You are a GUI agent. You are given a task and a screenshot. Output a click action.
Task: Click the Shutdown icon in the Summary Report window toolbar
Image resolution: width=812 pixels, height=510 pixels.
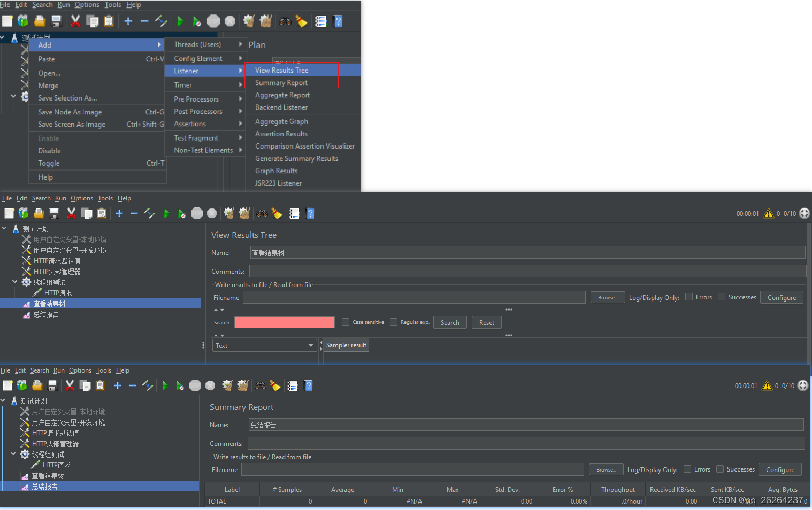[x=210, y=385]
